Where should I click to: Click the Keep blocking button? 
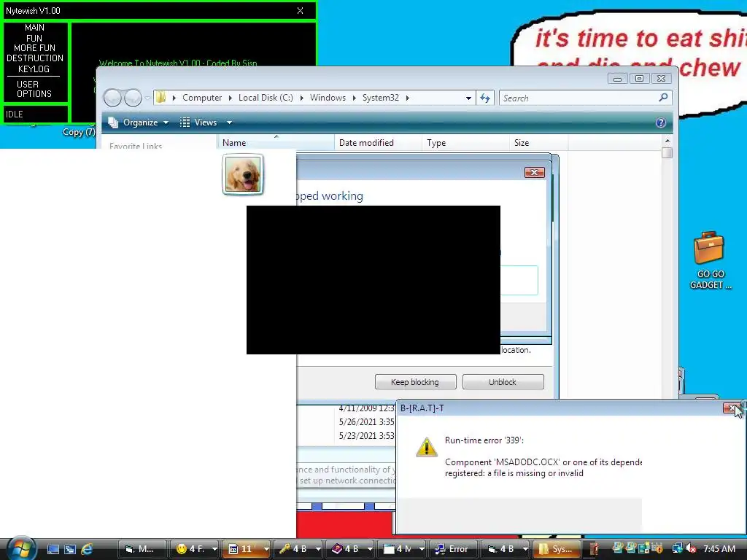click(x=415, y=382)
